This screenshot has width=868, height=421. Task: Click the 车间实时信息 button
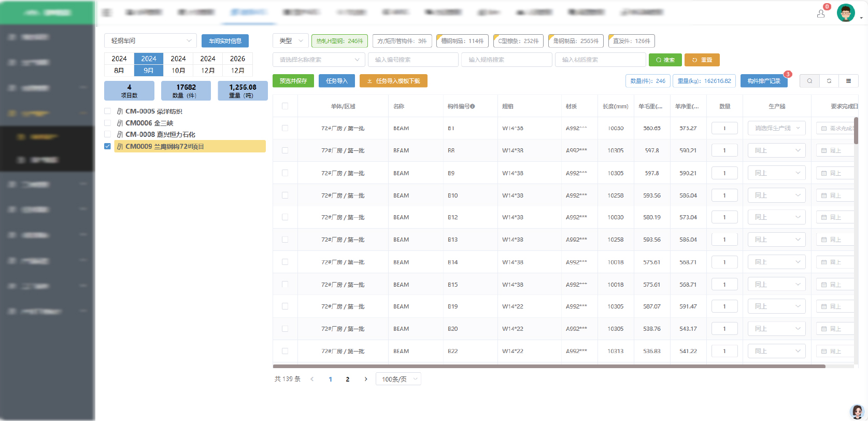[x=225, y=41]
